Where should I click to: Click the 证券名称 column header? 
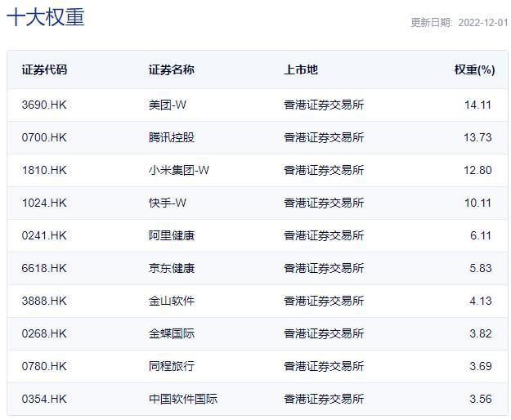pos(172,69)
